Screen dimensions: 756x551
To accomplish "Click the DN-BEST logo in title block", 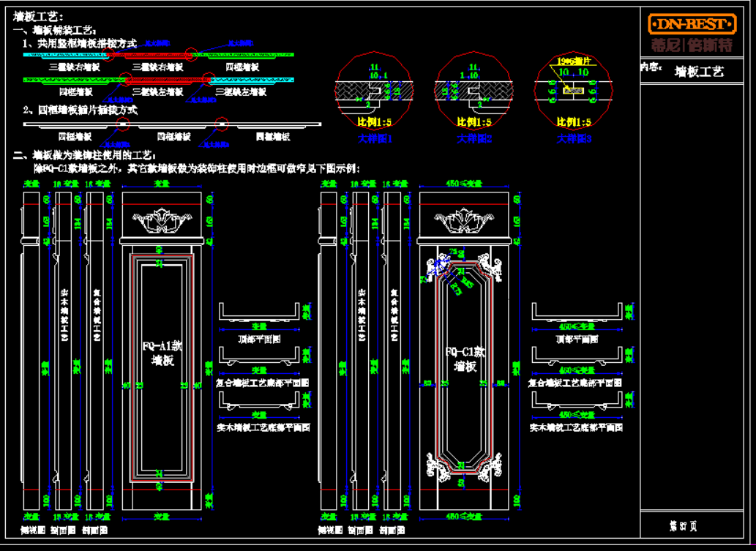I will (692, 23).
